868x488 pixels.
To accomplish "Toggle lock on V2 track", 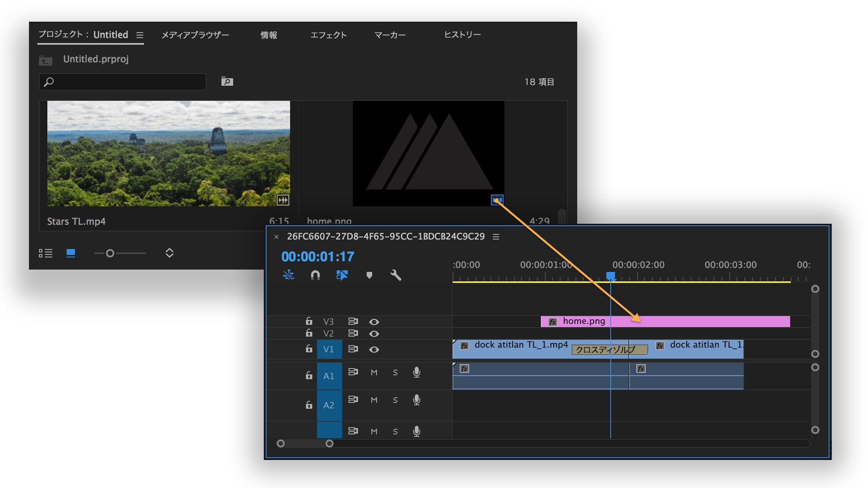I will coord(309,333).
